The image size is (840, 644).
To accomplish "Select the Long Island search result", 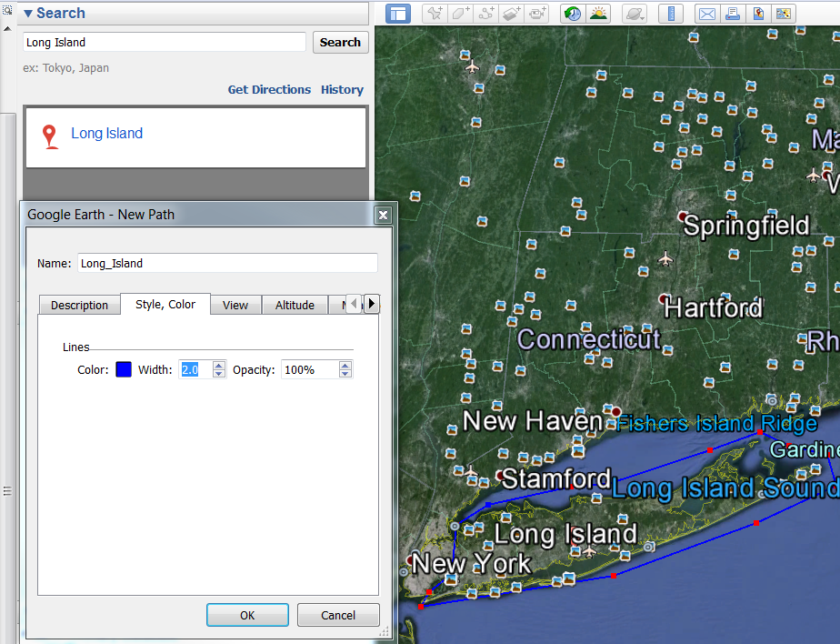I will point(106,134).
